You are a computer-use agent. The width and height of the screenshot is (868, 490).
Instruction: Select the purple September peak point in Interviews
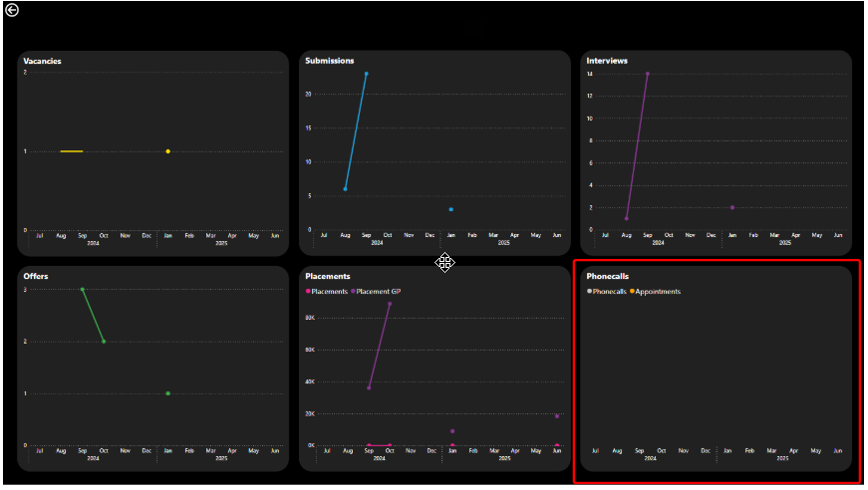tap(648, 74)
